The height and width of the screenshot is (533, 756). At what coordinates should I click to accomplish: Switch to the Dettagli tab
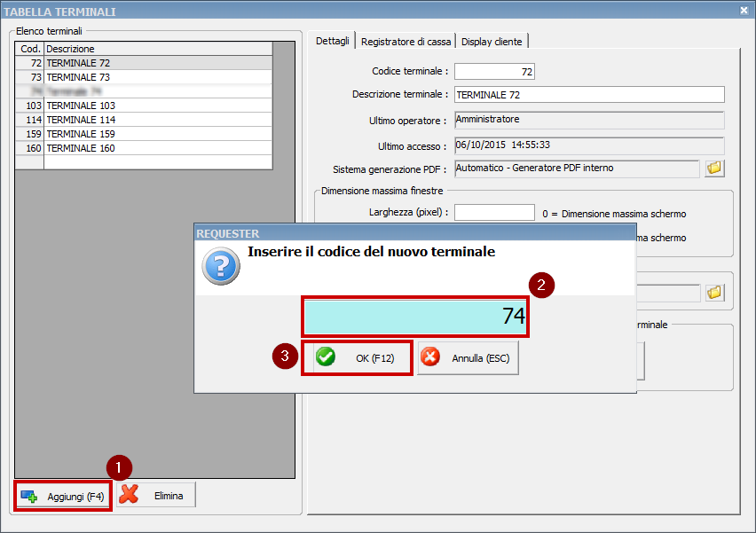point(333,41)
